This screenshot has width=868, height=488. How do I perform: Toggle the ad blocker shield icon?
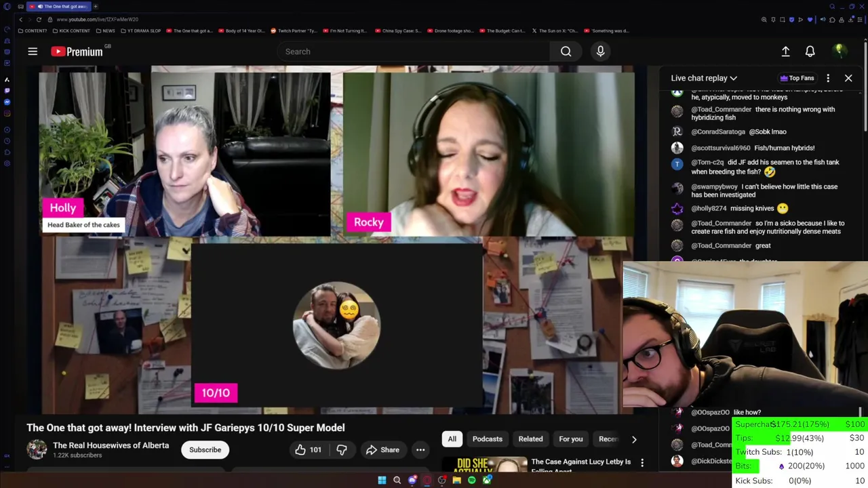[791, 20]
